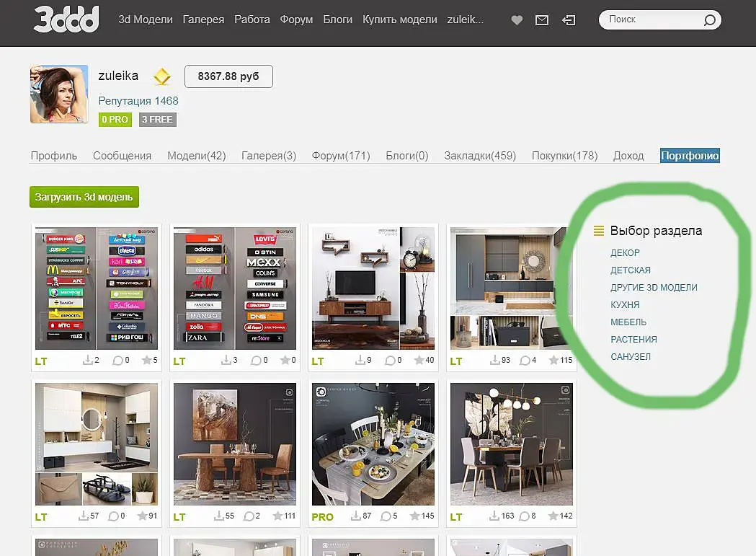This screenshot has height=556, width=756.
Task: Switch to the Покупки(178) tab
Action: [564, 156]
